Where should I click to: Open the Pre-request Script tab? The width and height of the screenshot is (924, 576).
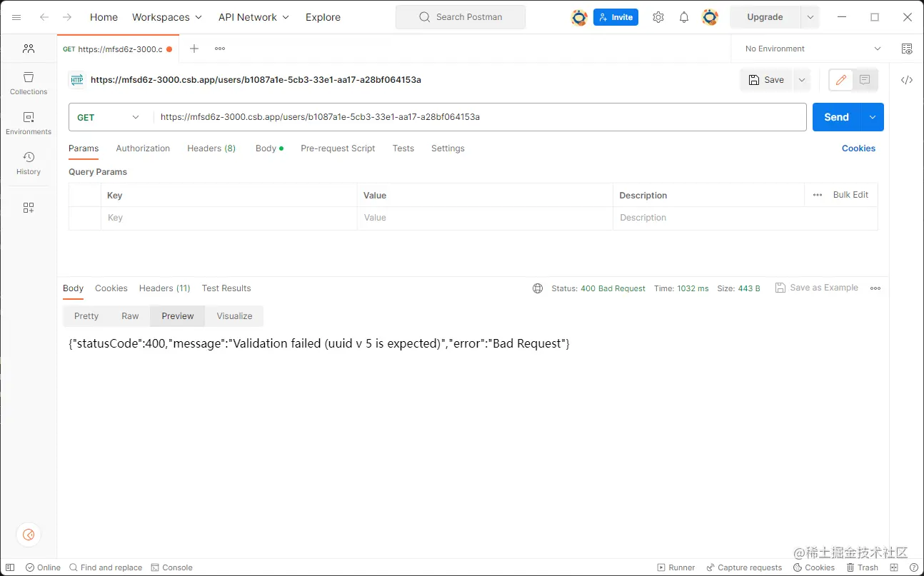[338, 148]
